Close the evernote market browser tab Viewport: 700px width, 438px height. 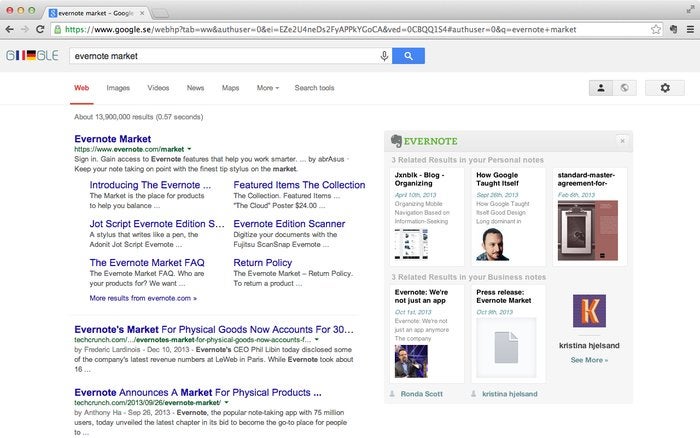[142, 13]
